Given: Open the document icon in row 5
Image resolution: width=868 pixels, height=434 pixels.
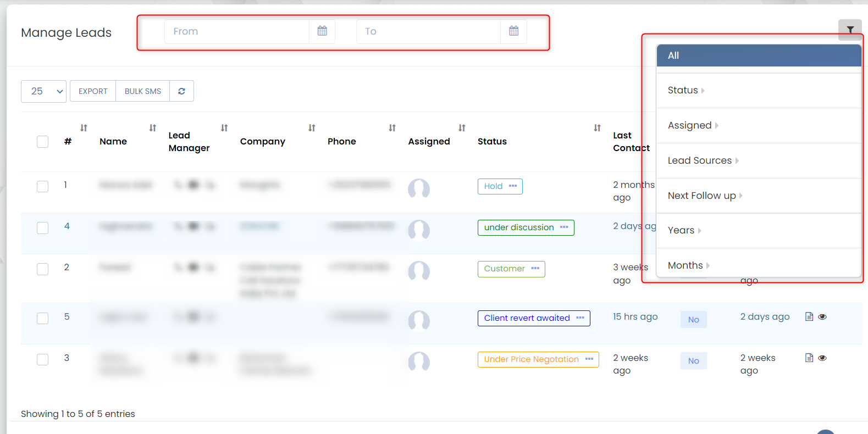Looking at the screenshot, I should click(x=809, y=316).
